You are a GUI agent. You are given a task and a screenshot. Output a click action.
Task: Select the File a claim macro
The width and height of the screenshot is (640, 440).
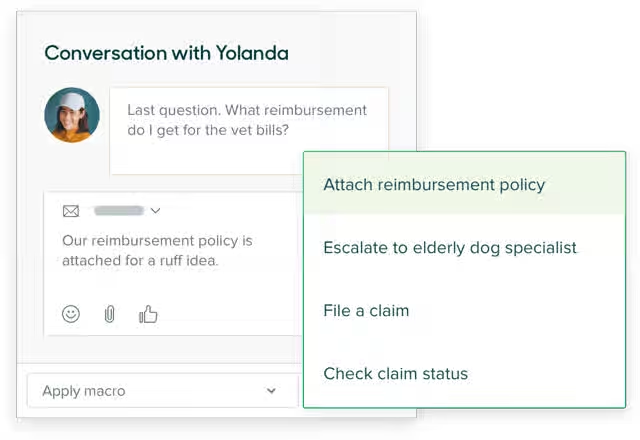coord(464,310)
